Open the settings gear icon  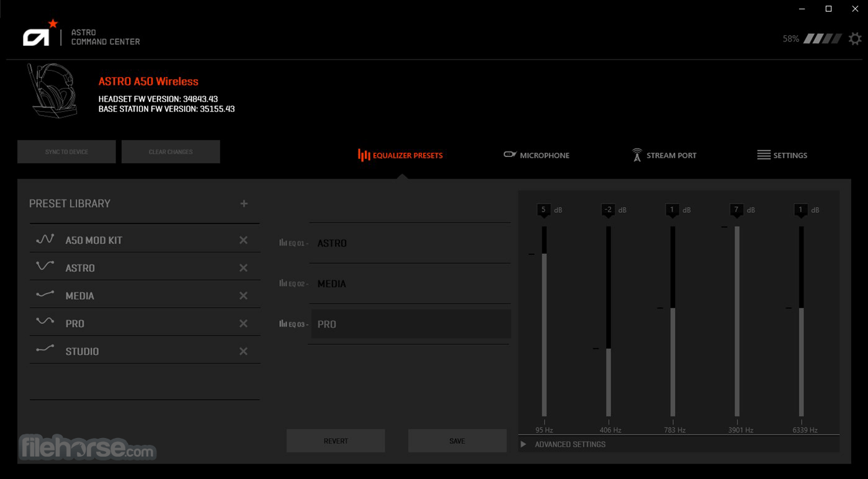point(855,38)
